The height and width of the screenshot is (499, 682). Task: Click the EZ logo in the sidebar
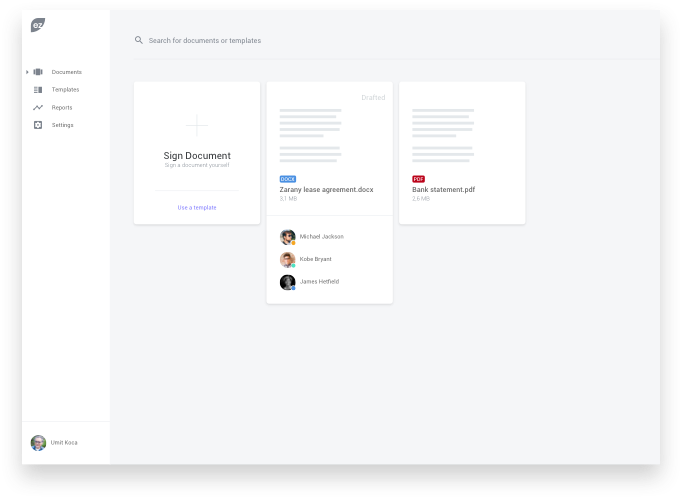pyautogui.click(x=37, y=25)
